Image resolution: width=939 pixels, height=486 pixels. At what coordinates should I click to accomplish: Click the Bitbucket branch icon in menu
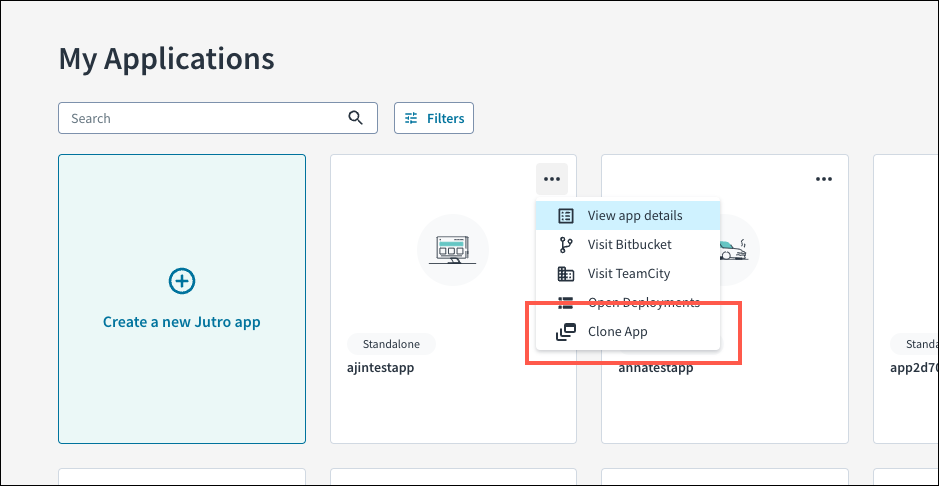click(565, 244)
